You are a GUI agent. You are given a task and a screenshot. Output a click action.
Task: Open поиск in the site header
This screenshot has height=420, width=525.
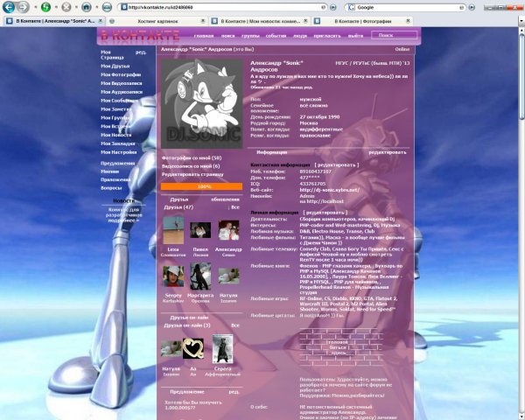227,36
